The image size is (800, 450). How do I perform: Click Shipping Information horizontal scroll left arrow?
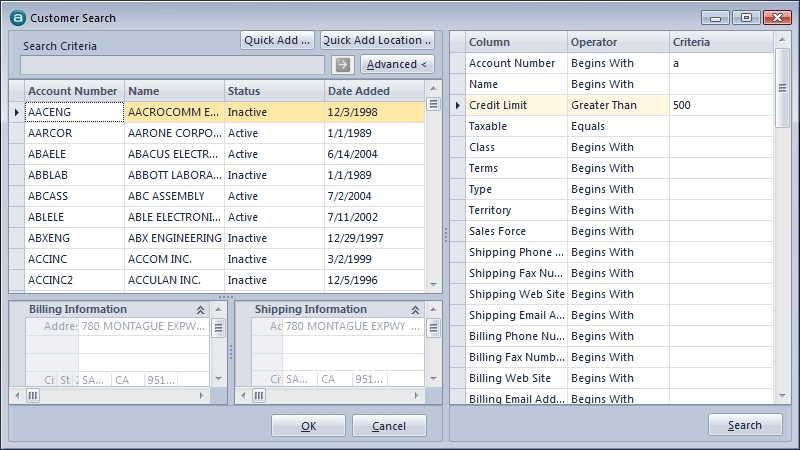tap(243, 395)
